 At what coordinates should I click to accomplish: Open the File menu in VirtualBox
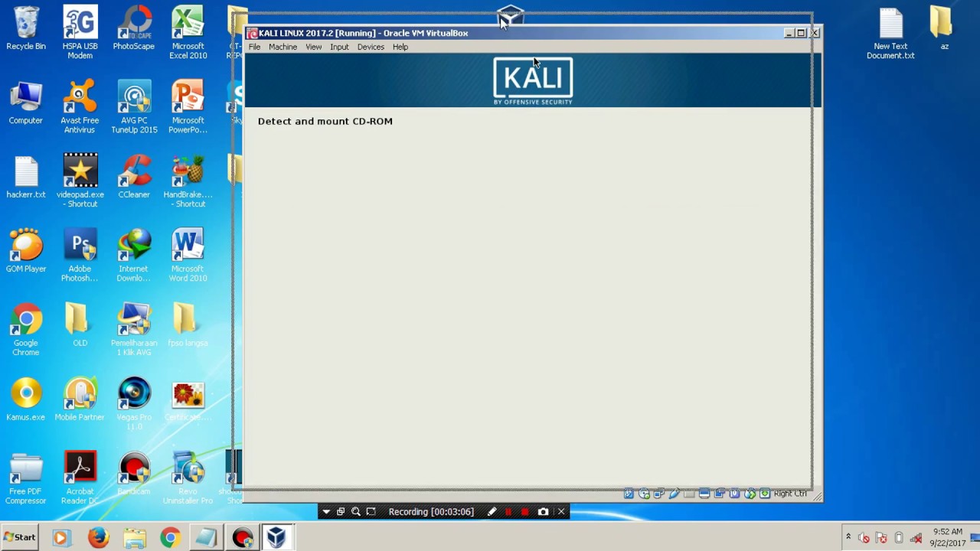coord(254,47)
